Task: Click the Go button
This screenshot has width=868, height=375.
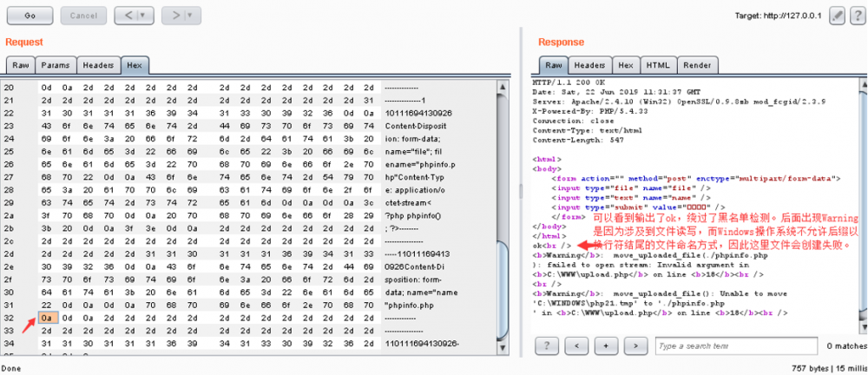Action: pos(30,16)
